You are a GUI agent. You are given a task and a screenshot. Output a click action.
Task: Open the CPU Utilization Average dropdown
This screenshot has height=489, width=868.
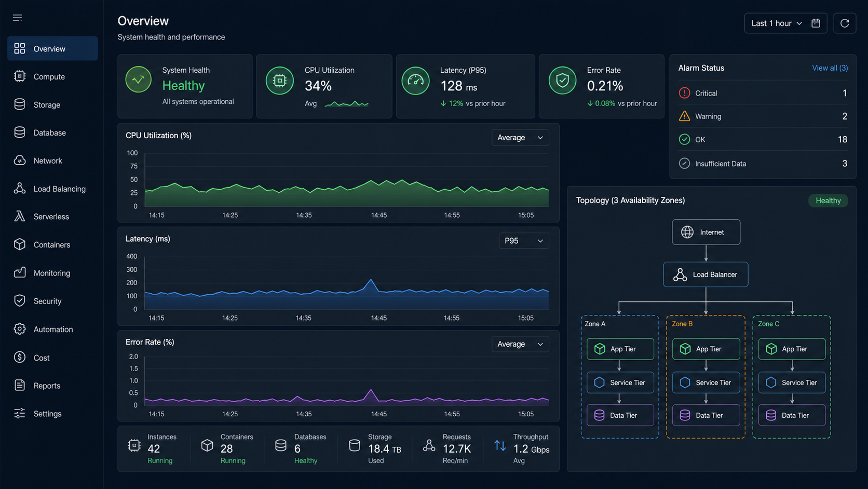click(x=520, y=137)
